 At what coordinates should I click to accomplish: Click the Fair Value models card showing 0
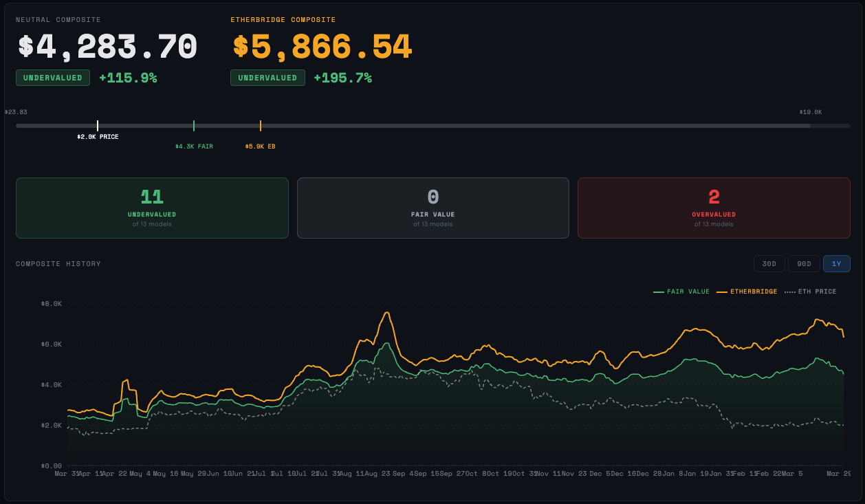click(433, 208)
